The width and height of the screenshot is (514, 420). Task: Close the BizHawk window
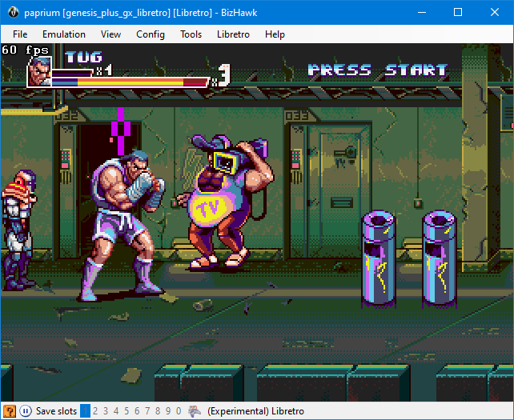pos(495,13)
